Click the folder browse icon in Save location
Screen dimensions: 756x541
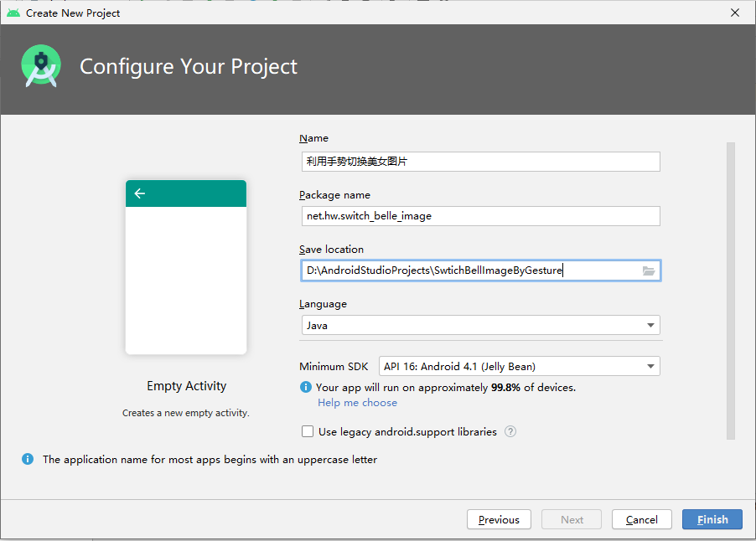tap(649, 270)
